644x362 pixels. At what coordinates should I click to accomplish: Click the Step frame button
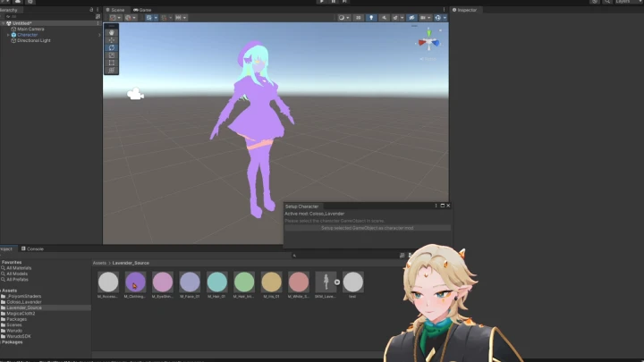(344, 2)
